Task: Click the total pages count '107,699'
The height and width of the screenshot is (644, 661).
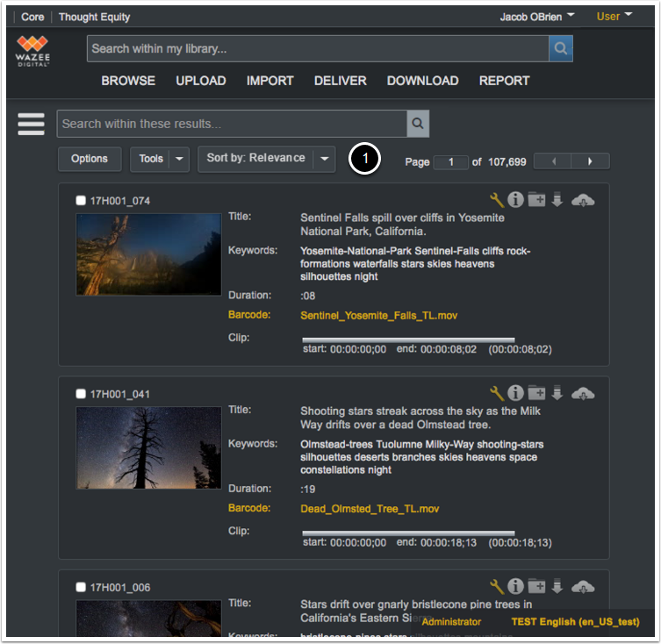Action: point(507,162)
